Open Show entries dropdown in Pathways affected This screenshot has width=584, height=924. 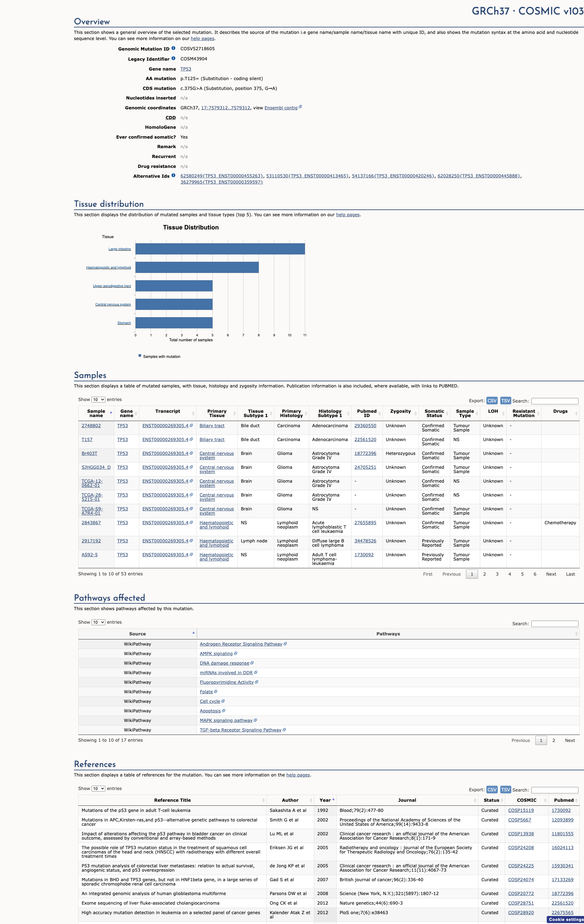pos(98,622)
